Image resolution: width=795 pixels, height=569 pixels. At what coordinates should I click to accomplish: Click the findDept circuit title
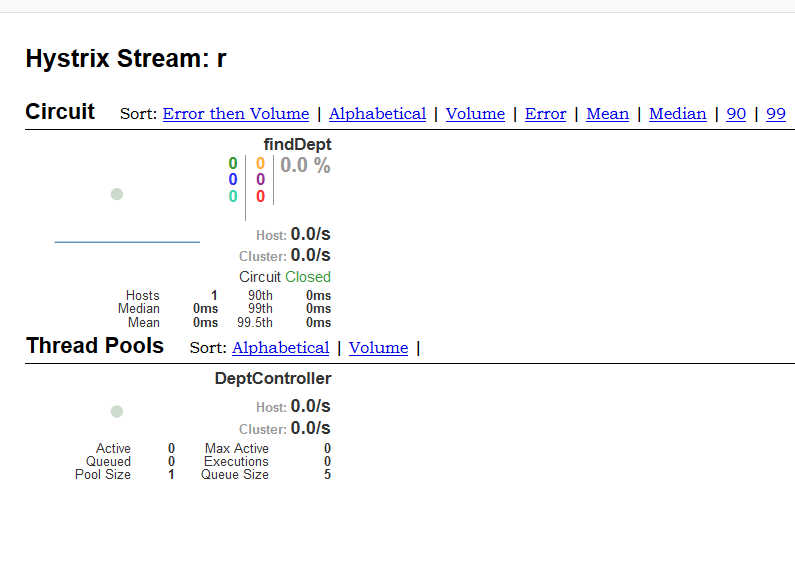298,145
